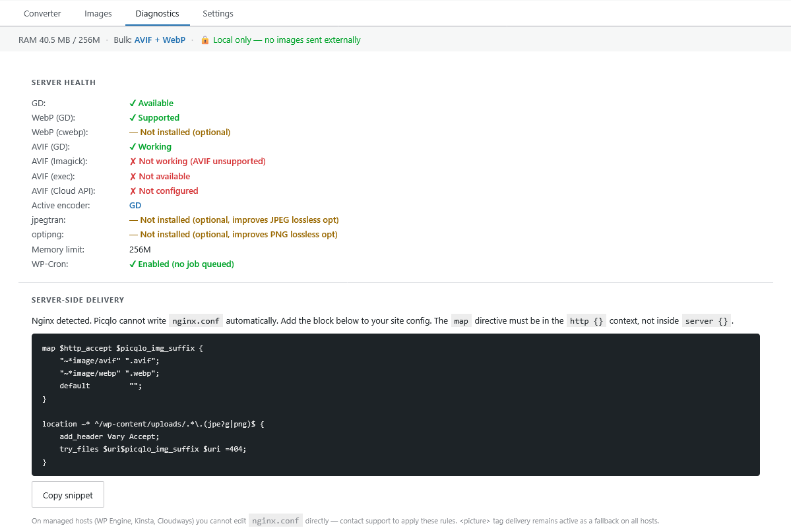The width and height of the screenshot is (791, 532).
Task: Click the SERVER HEALTH heading
Action: pos(63,82)
